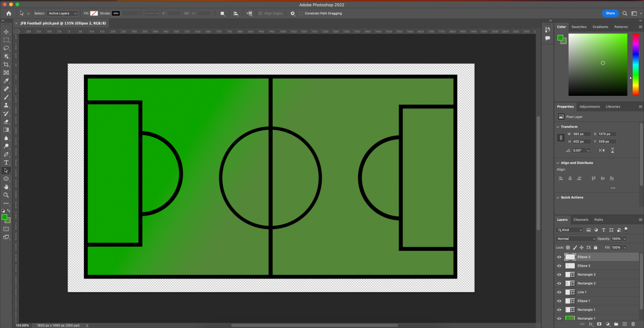Collapse the Quick Actions section
Viewport: 644px width, 328px height.
tap(558, 197)
